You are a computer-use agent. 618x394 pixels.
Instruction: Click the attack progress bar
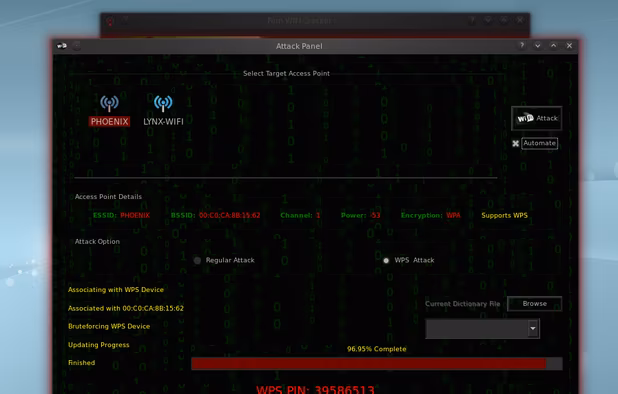click(x=377, y=364)
